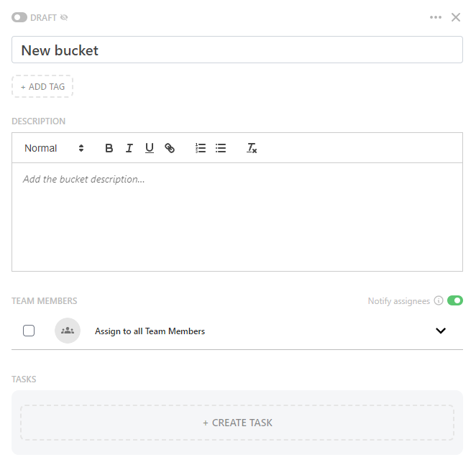Turn off Notify assignees toggle
The image size is (476, 465).
pyautogui.click(x=454, y=300)
